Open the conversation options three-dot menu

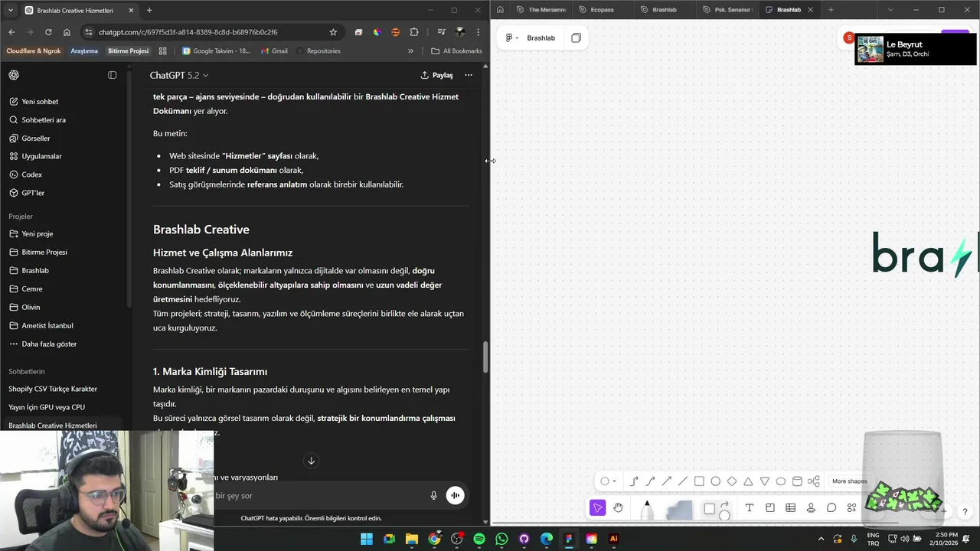tap(469, 75)
